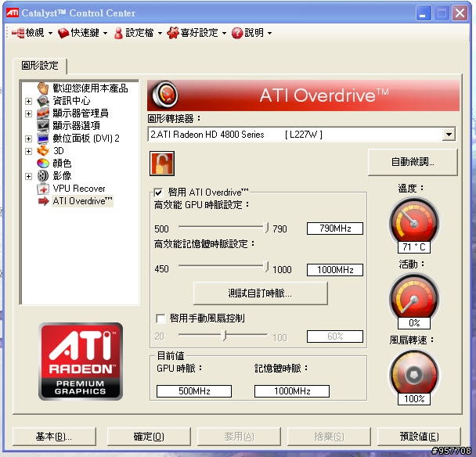
Task: Open the 說明 menu
Action: tap(251, 33)
